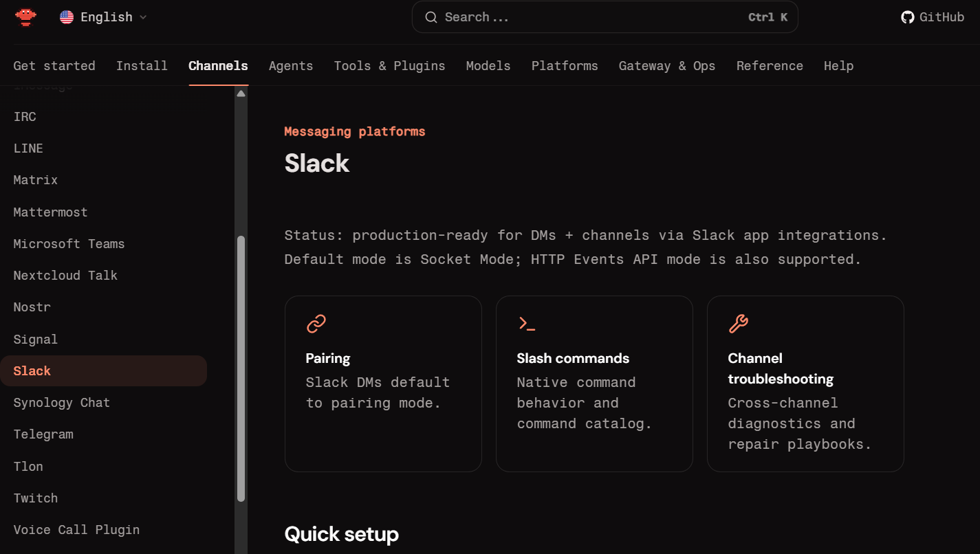
Task: Click the Slash commands terminal icon
Action: pos(527,324)
